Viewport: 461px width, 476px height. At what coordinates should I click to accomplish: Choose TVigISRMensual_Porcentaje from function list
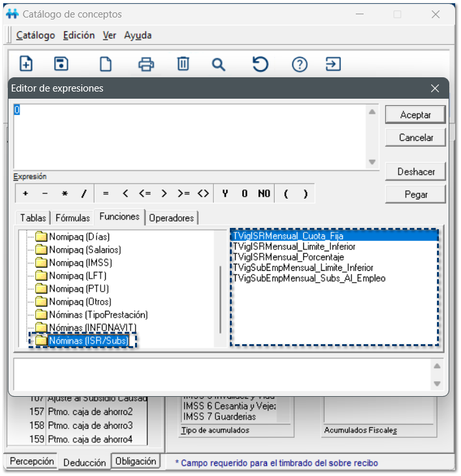288,257
